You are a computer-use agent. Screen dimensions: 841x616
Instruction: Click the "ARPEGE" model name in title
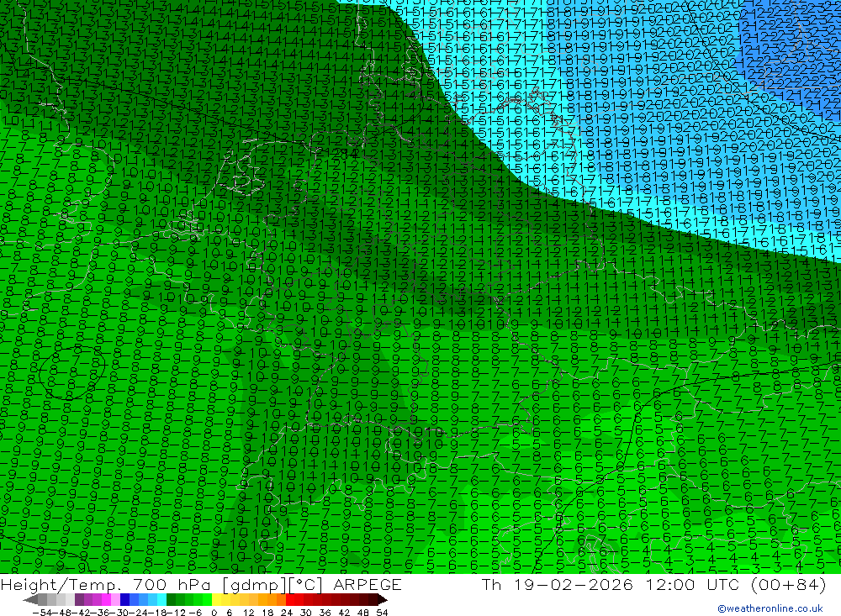(x=368, y=584)
